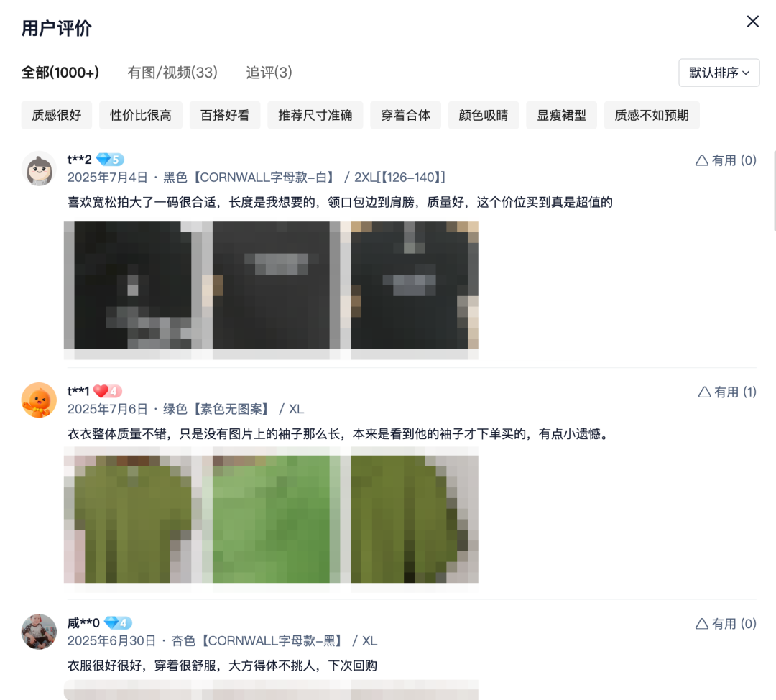This screenshot has width=776, height=700.
Task: Switch to 有图/视频(33) tab
Action: [x=172, y=73]
